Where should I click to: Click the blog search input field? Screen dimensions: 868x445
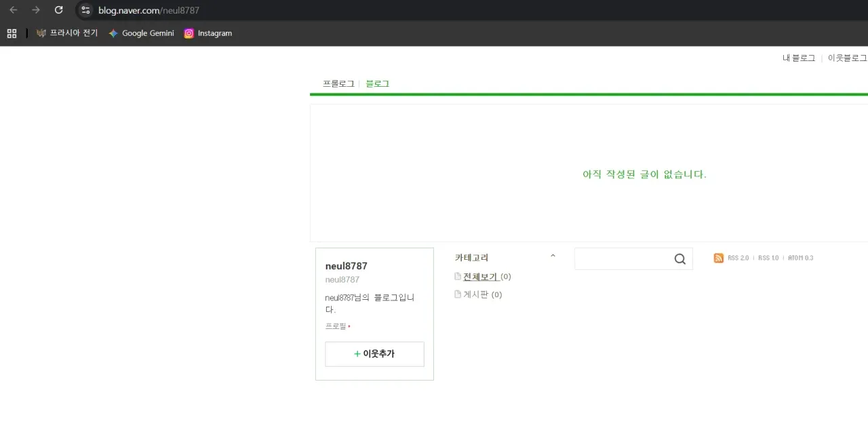tap(627, 258)
